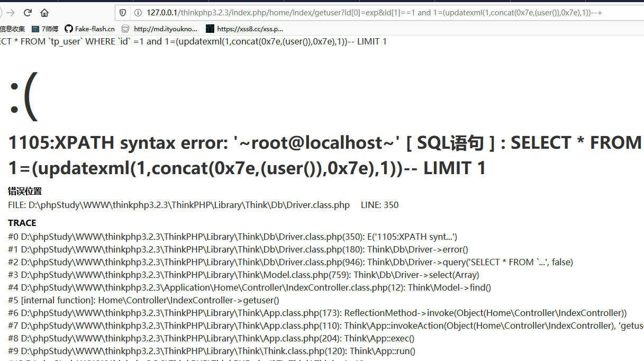
Task: Open the 7师傅 bookmark
Action: 45,29
